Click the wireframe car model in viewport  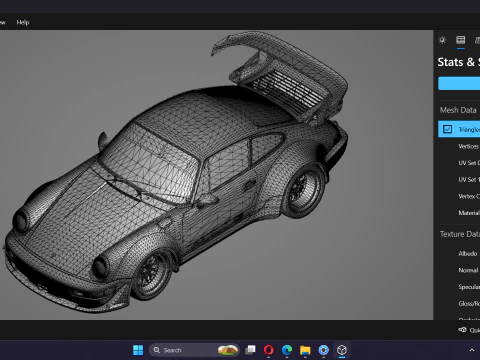click(x=177, y=173)
